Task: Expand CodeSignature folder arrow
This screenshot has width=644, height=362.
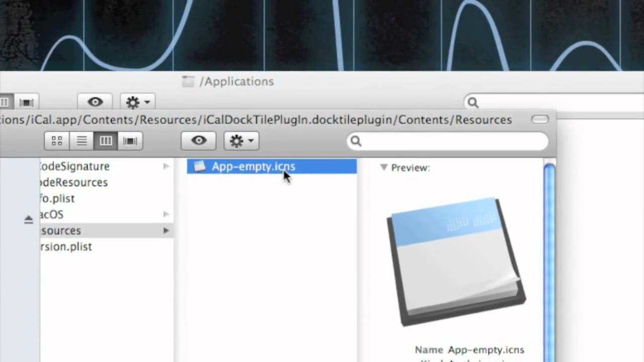Action: [x=166, y=166]
